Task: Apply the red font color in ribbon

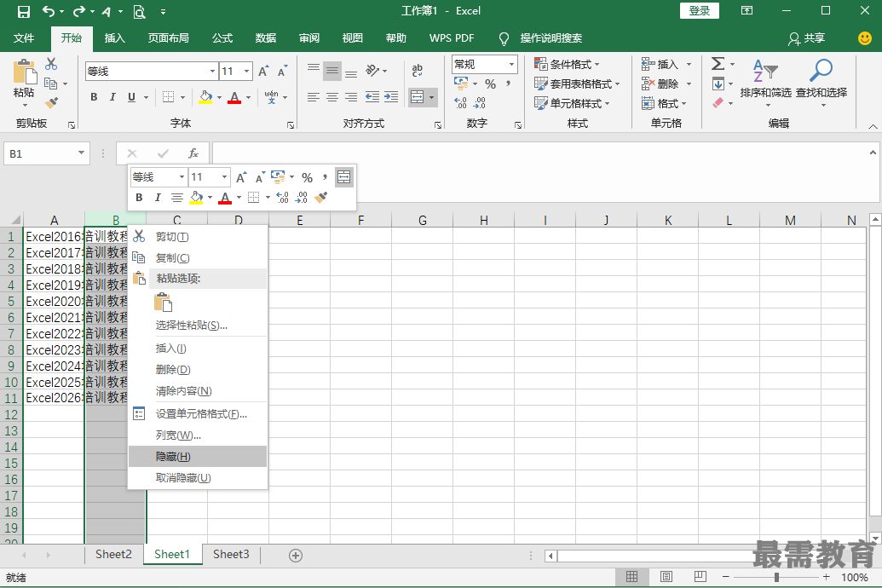Action: coord(234,97)
